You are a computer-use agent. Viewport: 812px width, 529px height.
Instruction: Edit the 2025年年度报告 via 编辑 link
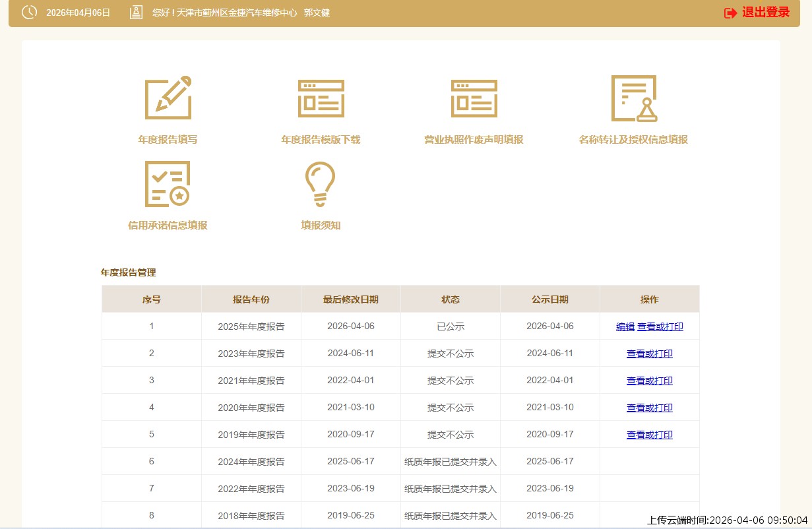coord(625,327)
